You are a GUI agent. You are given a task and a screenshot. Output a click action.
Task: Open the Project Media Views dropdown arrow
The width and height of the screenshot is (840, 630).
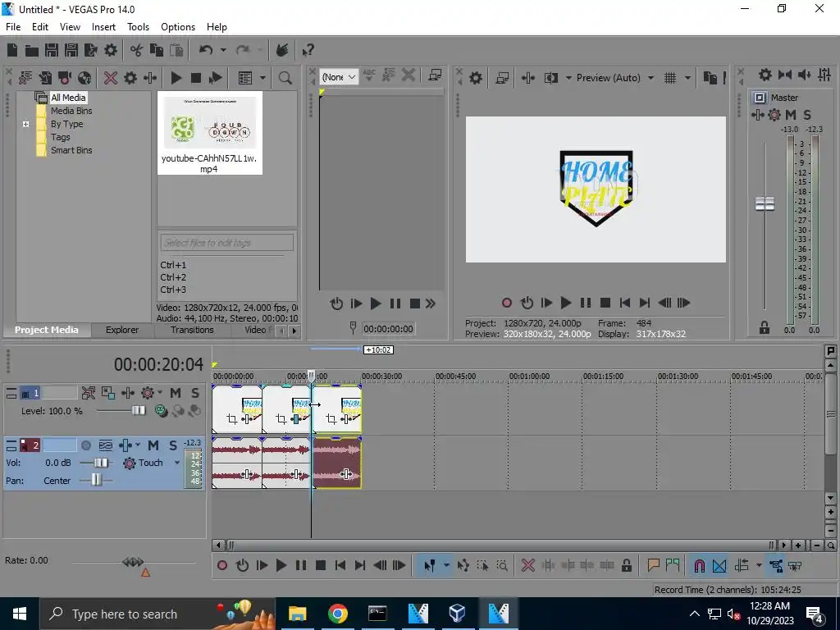coord(262,78)
